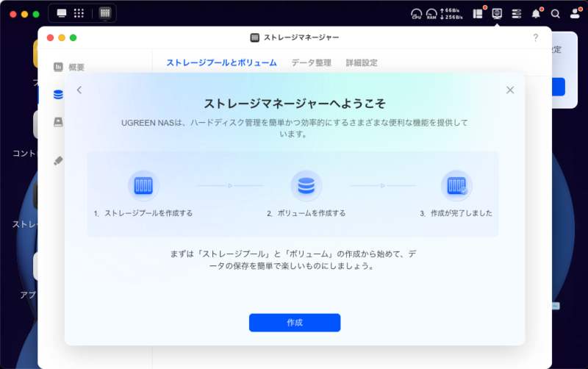The image size is (588, 369).
Task: Click the creation completed step icon
Action: point(456,186)
